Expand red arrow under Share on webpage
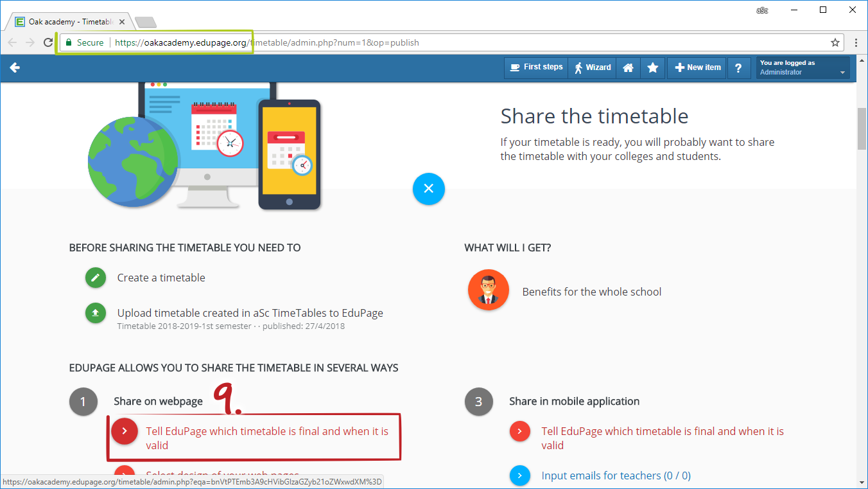Viewport: 868px width, 489px height. [125, 431]
